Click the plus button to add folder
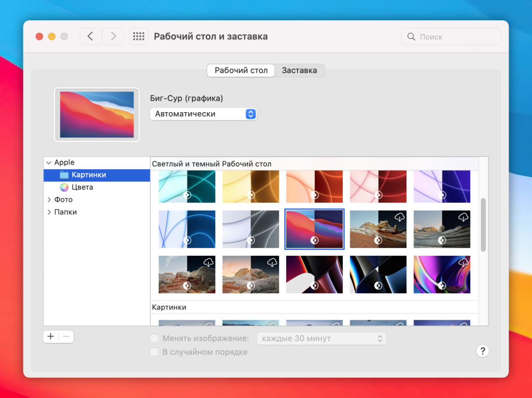532x398 pixels. (50, 336)
